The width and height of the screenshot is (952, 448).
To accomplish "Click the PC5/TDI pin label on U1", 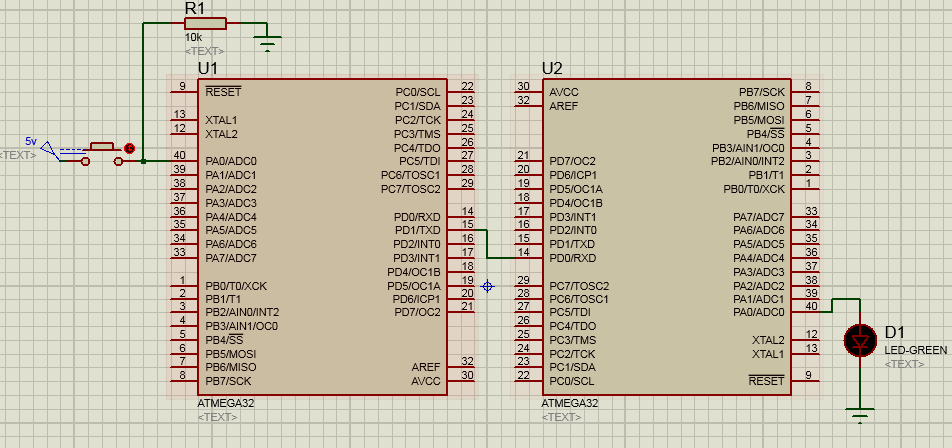I will (x=420, y=161).
